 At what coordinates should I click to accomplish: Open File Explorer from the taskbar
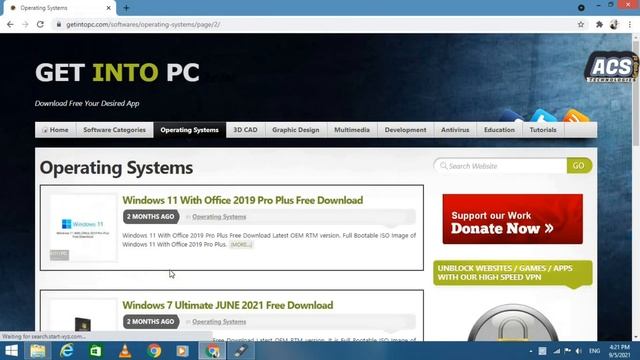[x=38, y=351]
